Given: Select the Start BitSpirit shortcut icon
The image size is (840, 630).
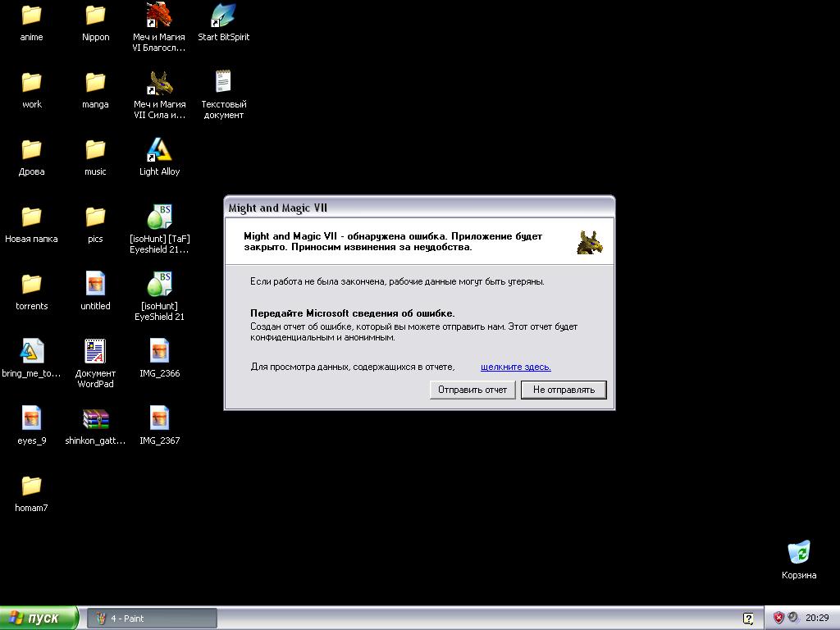Looking at the screenshot, I should [223, 16].
